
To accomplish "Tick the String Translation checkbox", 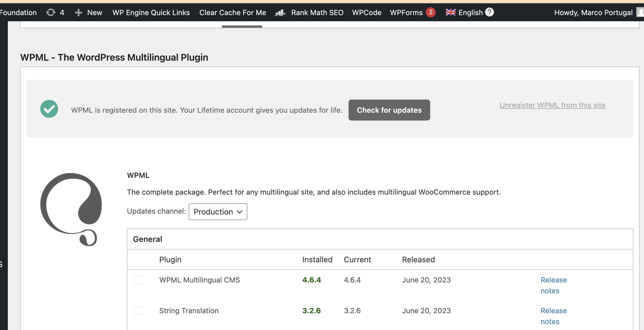I will (x=138, y=311).
